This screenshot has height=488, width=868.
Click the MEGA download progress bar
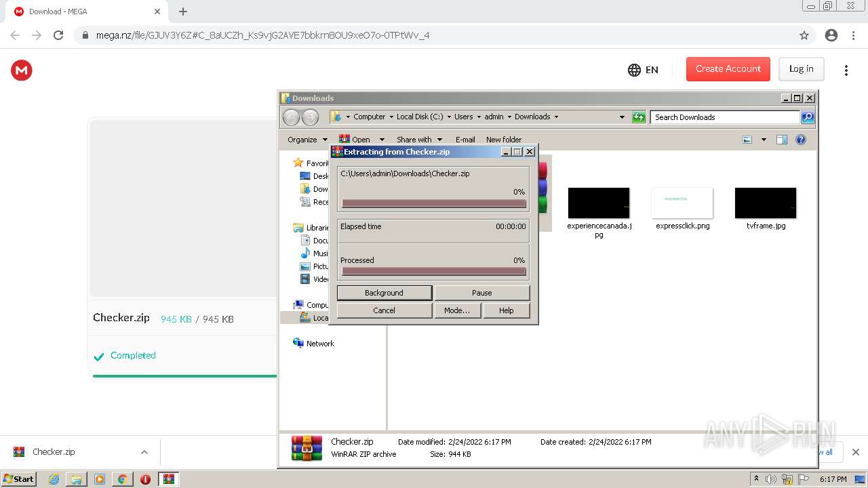(184, 375)
